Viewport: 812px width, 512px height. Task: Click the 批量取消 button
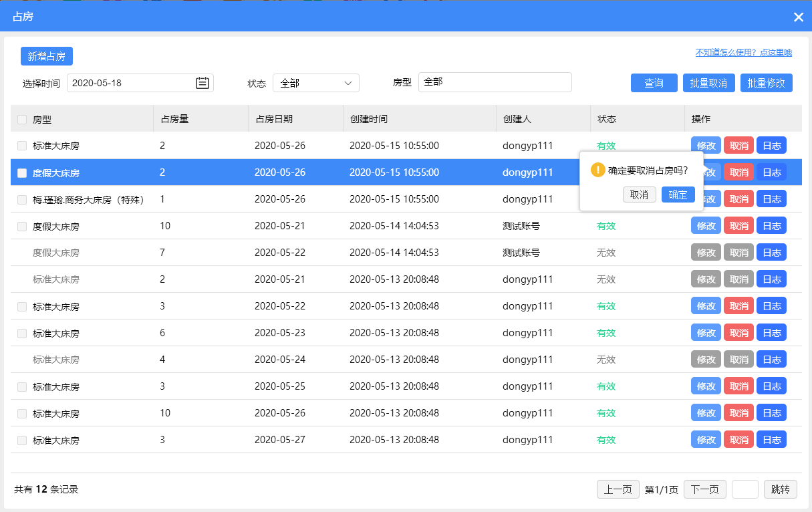[709, 83]
